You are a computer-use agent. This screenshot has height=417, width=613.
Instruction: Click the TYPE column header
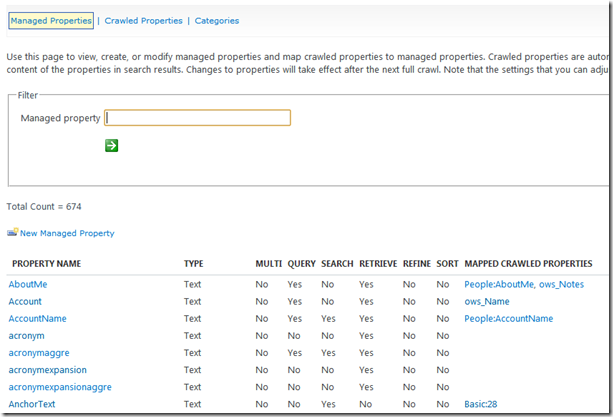click(194, 264)
